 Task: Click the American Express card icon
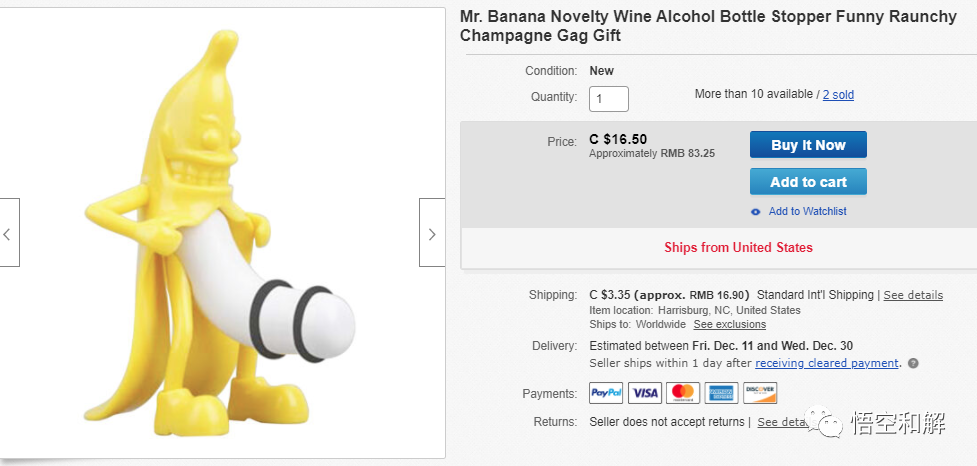(721, 393)
